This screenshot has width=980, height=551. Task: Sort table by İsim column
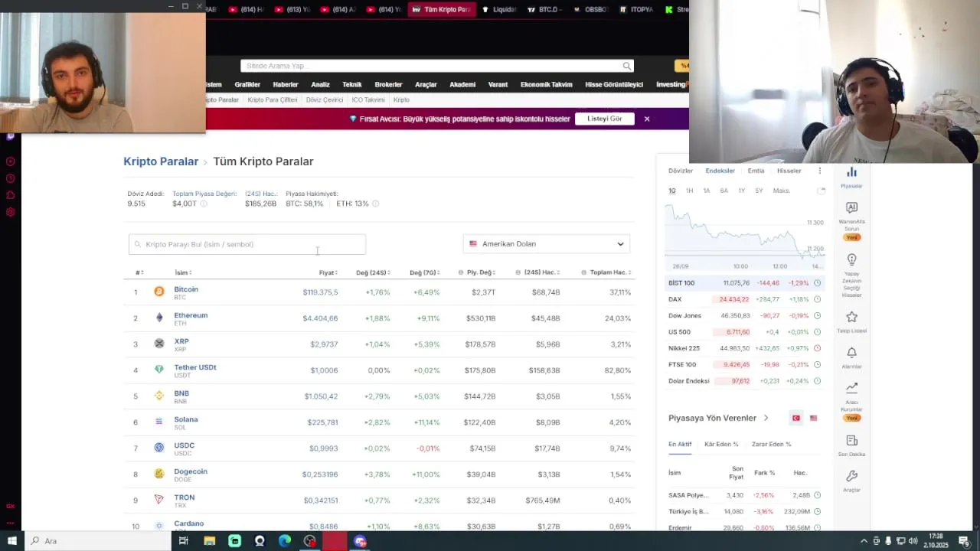tap(183, 272)
